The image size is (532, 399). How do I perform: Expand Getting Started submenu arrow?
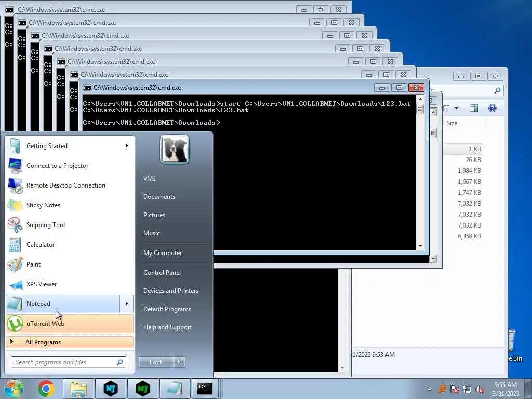[x=127, y=146]
